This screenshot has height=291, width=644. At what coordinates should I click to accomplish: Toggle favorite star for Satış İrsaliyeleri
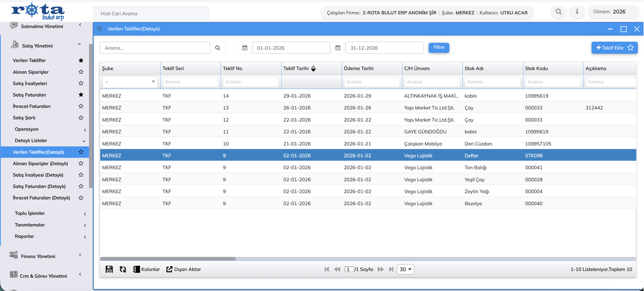[x=81, y=83]
